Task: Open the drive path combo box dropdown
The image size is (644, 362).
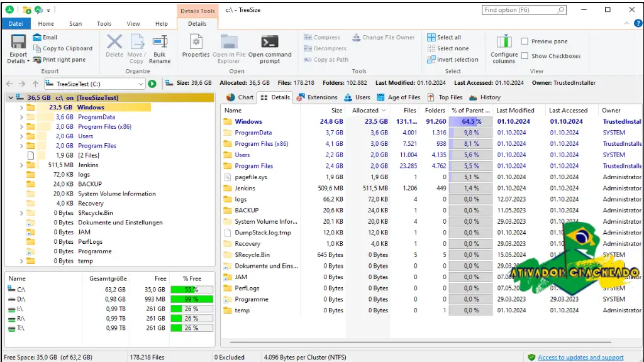Action: click(x=140, y=84)
